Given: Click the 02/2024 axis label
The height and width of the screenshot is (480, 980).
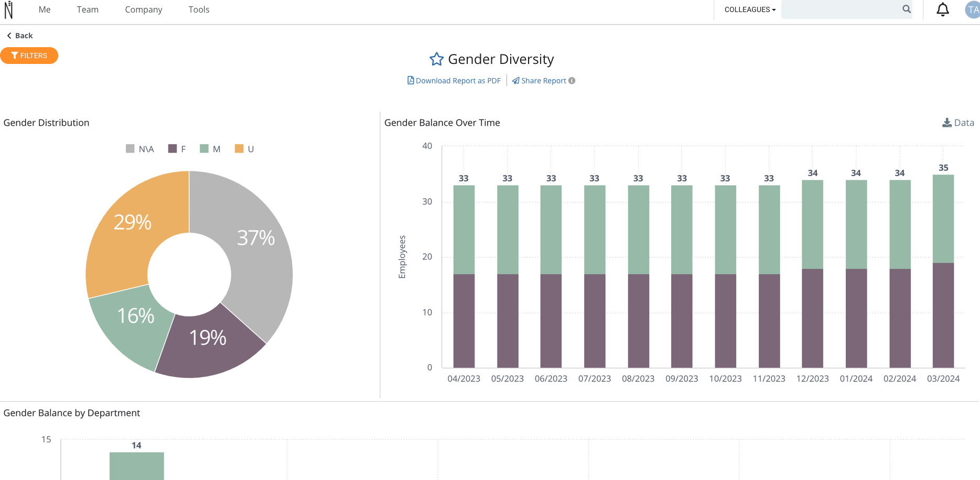Looking at the screenshot, I should coord(900,378).
